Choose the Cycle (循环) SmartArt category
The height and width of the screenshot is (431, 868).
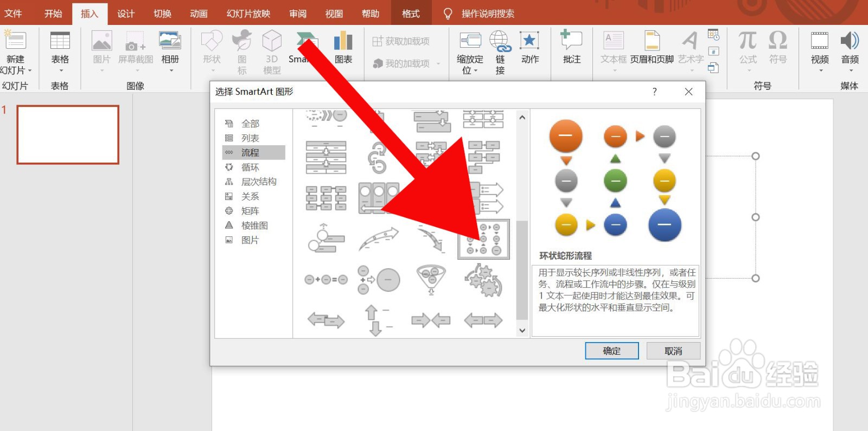[250, 168]
